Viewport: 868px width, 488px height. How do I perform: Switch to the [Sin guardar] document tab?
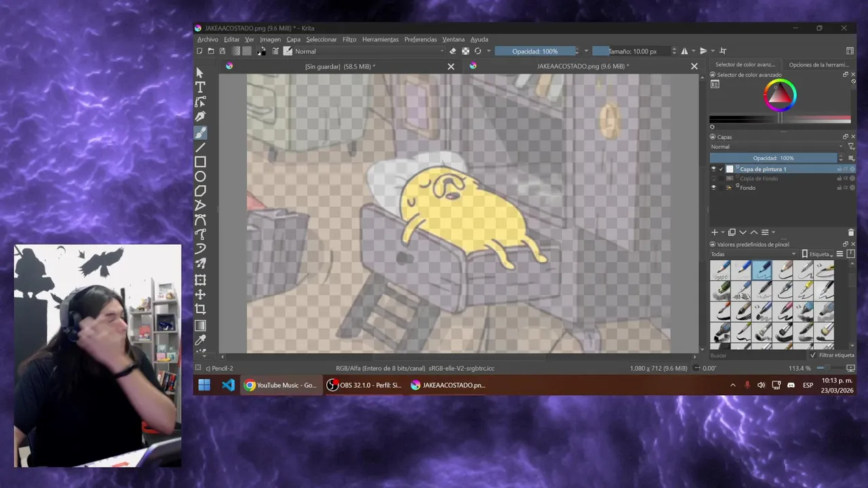point(340,66)
